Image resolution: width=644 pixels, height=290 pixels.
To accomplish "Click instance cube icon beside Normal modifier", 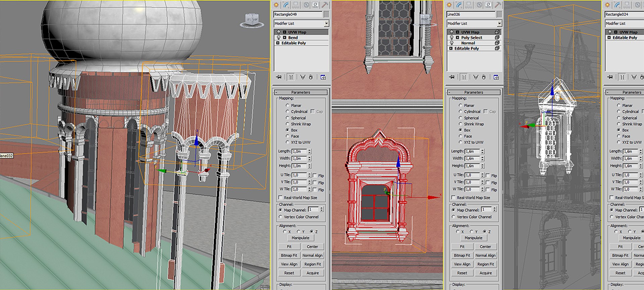I will (x=497, y=43).
